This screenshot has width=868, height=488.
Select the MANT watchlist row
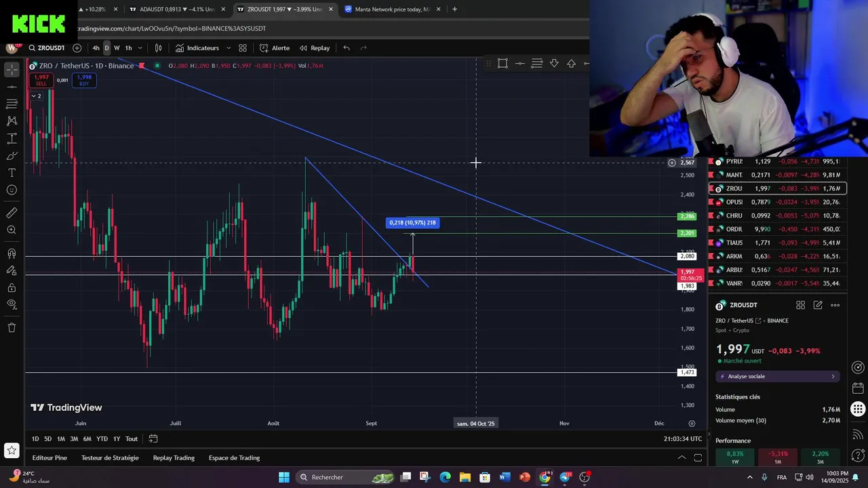click(x=777, y=175)
